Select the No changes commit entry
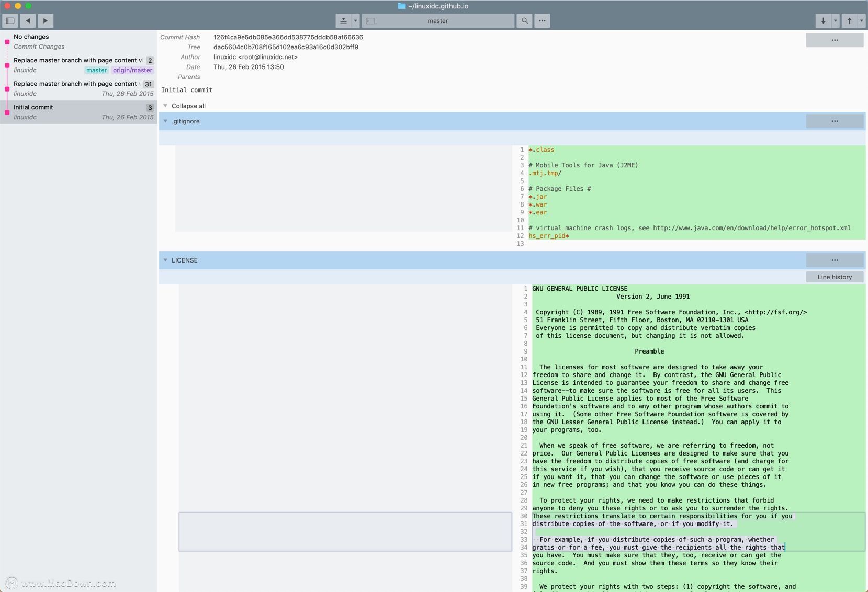Screen dimensions: 868x592 point(78,41)
